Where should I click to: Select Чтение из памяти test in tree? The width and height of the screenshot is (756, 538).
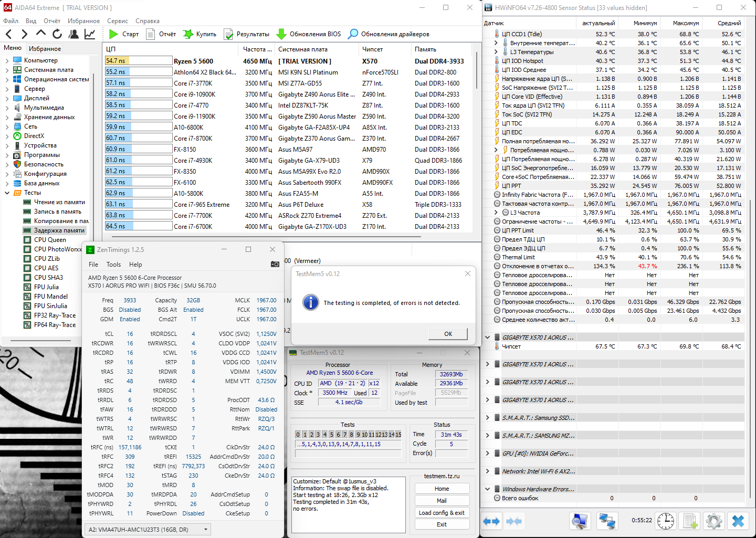pos(59,202)
